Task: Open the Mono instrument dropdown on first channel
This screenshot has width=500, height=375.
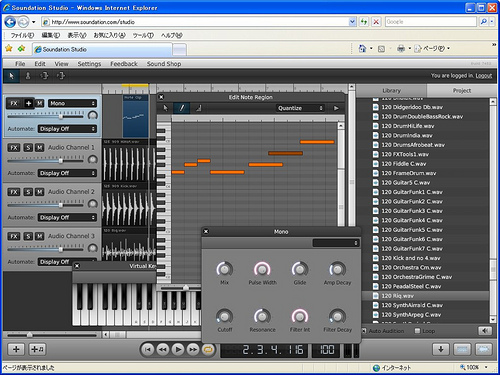Action: tap(72, 103)
